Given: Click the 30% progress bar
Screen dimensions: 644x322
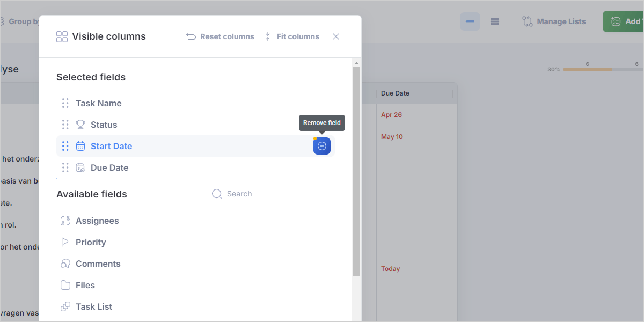Looking at the screenshot, I should 588,70.
